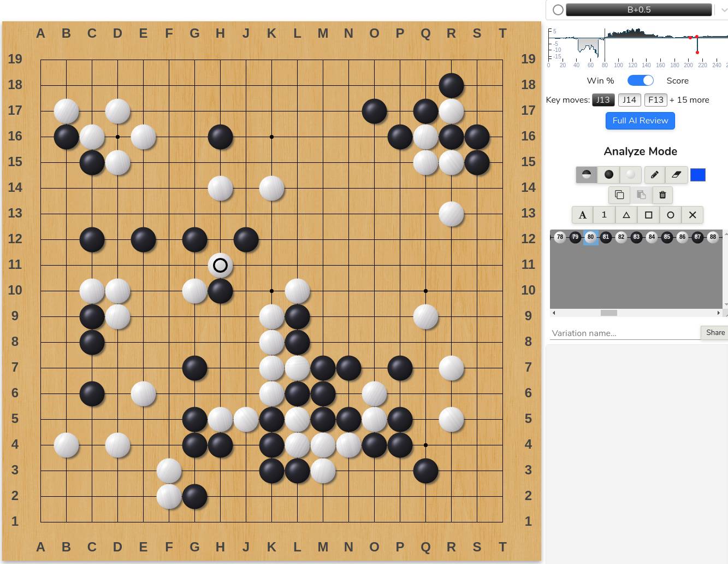Choose the square marker tool
The width and height of the screenshot is (728, 564).
click(649, 215)
